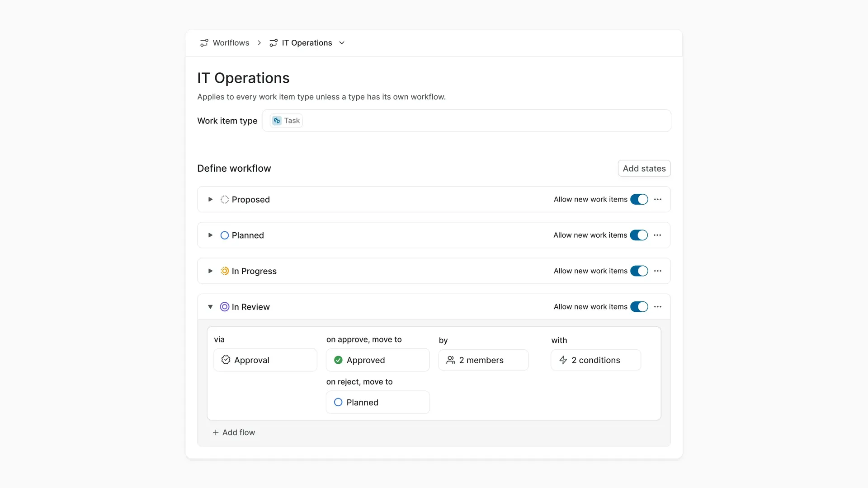Click the Work item type field
The width and height of the screenshot is (868, 488).
[467, 121]
